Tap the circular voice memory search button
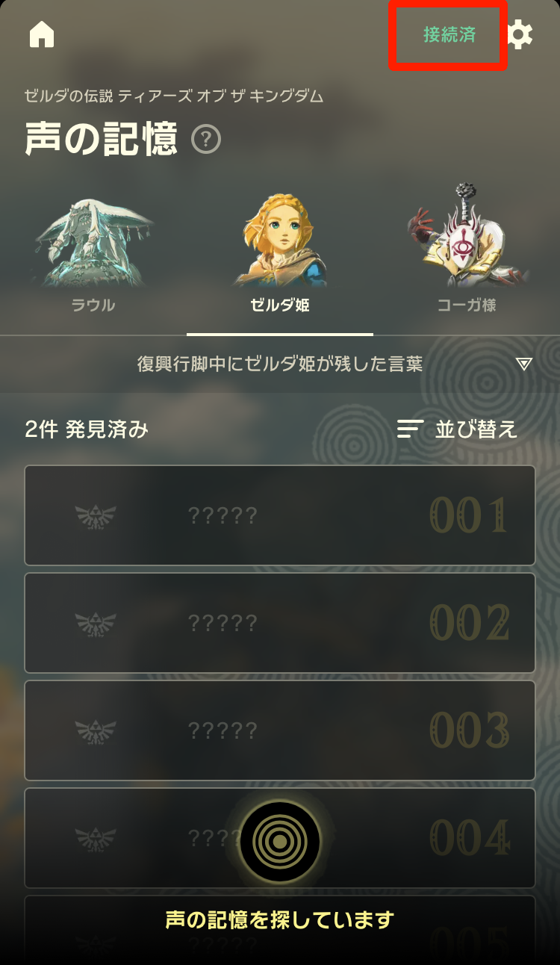560x965 pixels. pyautogui.click(x=280, y=842)
